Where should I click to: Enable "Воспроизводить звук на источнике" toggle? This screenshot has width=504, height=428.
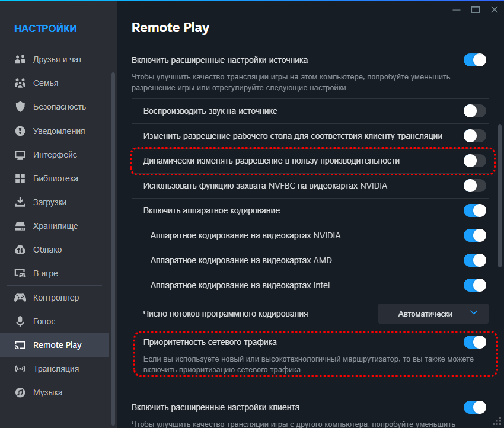click(x=474, y=111)
